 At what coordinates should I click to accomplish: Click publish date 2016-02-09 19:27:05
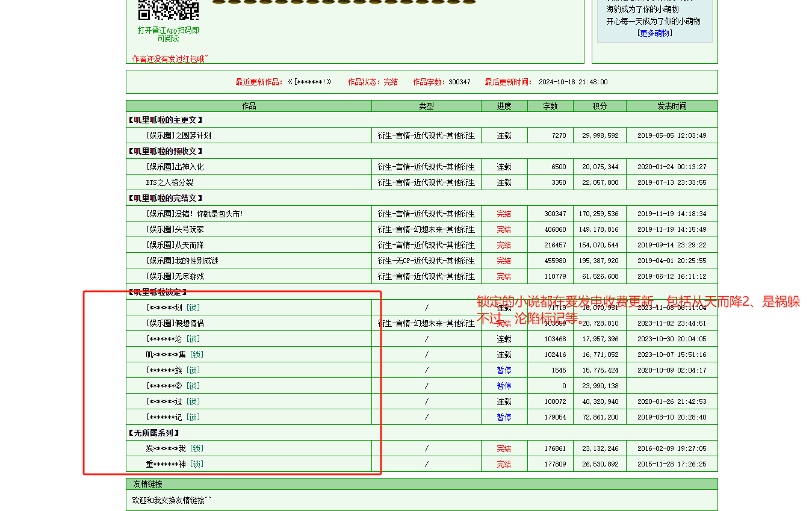coord(672,448)
